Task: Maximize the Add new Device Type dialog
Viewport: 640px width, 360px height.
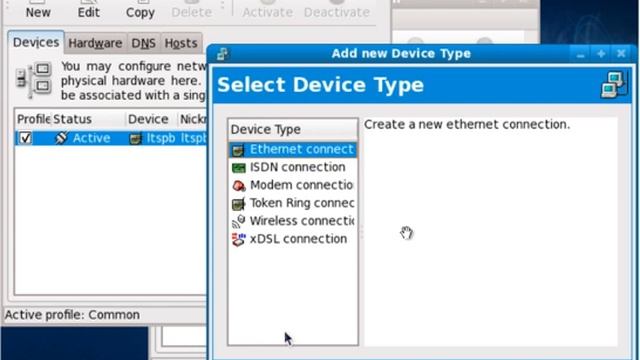Action: click(601, 54)
